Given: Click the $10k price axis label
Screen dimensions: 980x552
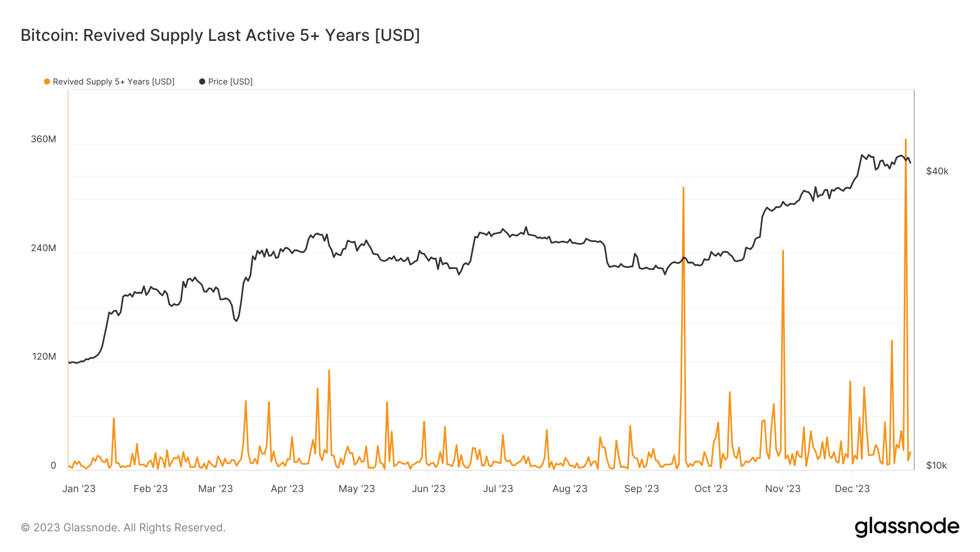Looking at the screenshot, I should [936, 466].
